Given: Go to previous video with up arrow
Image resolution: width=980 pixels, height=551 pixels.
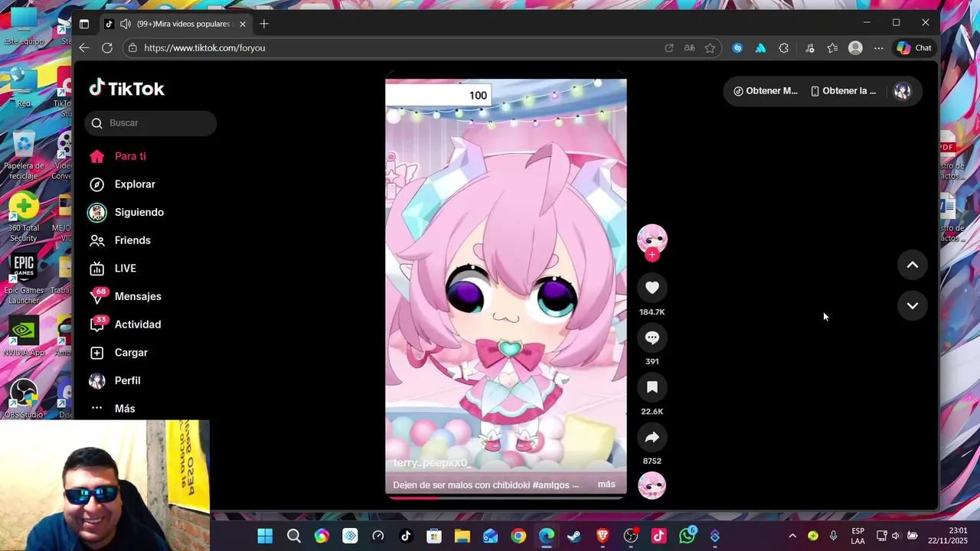Looking at the screenshot, I should tap(913, 265).
